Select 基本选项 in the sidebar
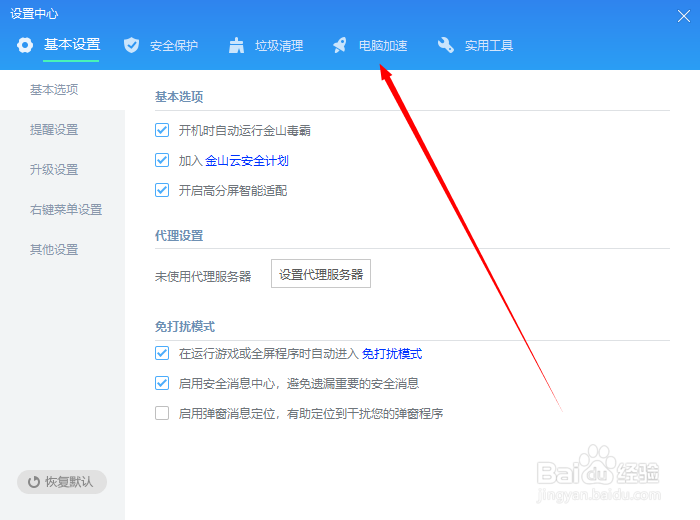Screen dimensions: 700x520 click(x=62, y=90)
